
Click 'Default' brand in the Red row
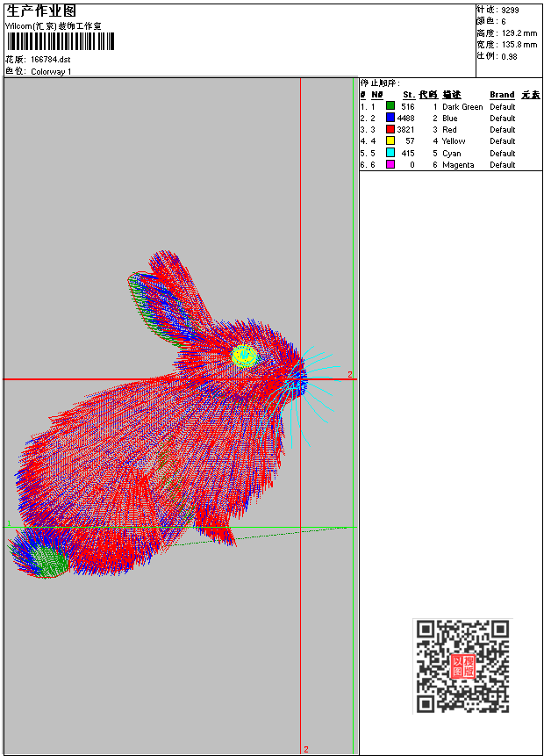(x=503, y=130)
